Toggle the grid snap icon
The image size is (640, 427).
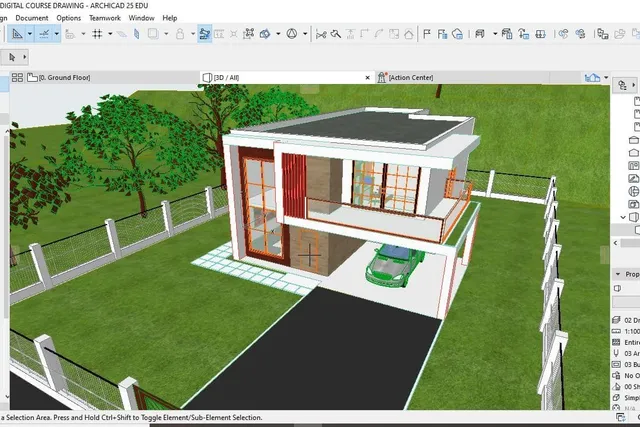point(97,34)
